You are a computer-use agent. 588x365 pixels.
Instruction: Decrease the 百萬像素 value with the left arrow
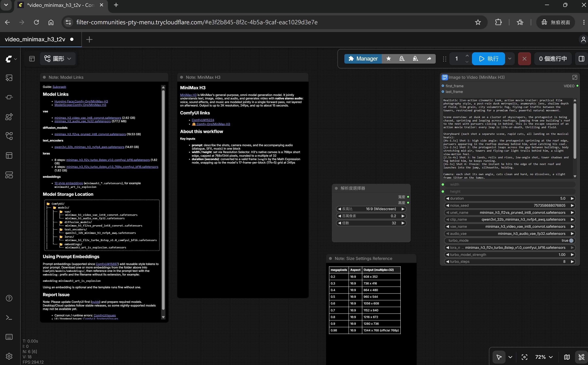click(339, 216)
